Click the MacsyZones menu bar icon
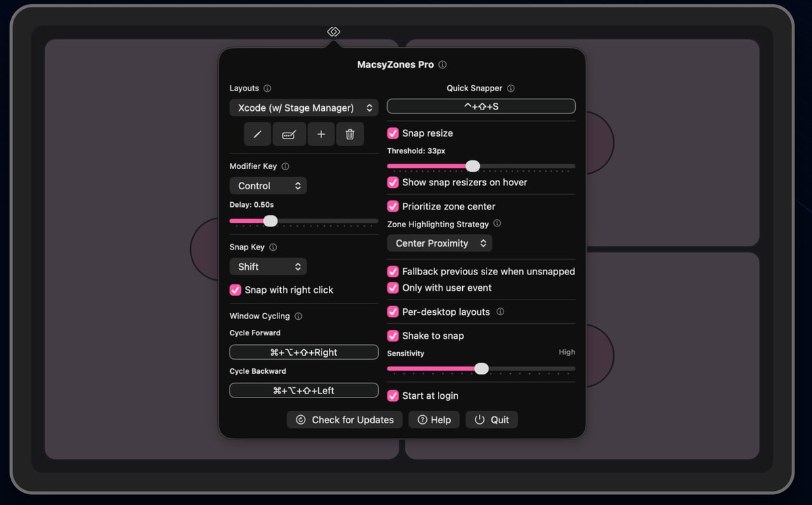 [x=333, y=32]
